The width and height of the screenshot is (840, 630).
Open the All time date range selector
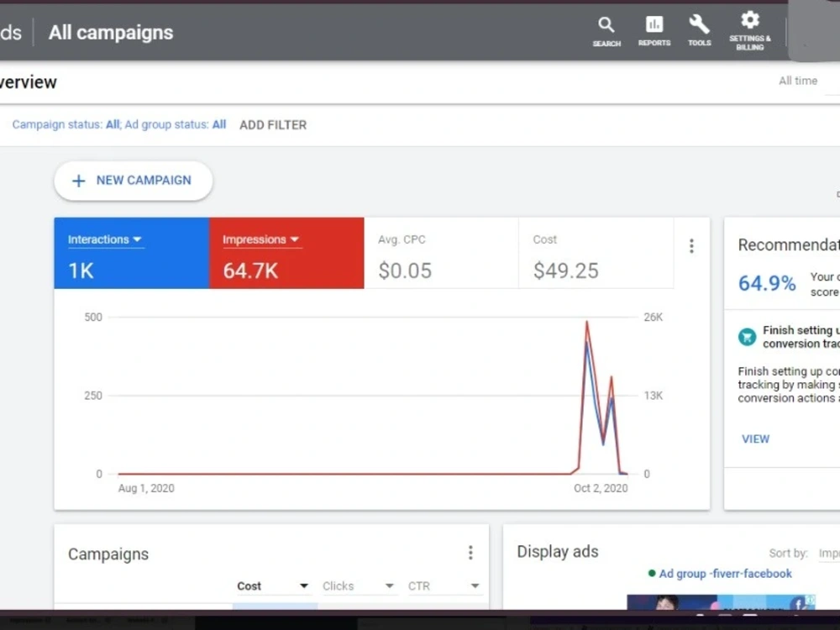pos(798,81)
